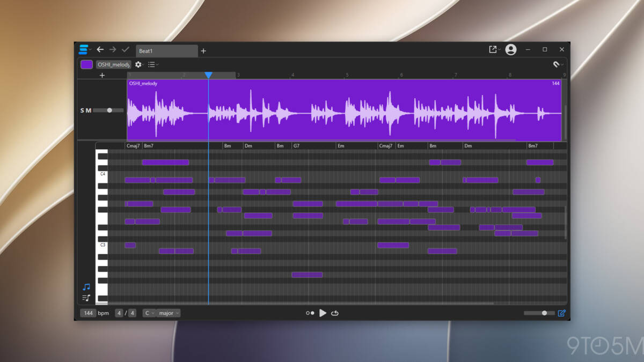
Task: Set the time signature numerator
Action: 119,313
